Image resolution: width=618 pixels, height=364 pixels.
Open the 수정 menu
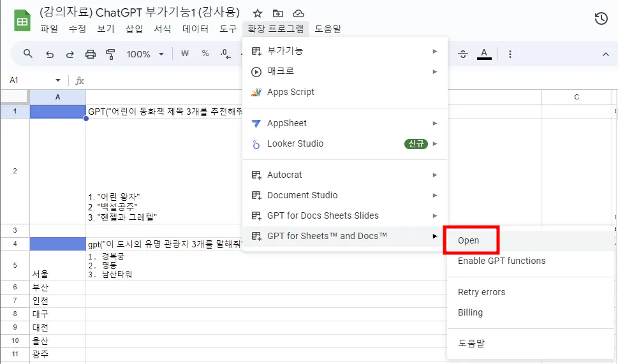coord(77,29)
